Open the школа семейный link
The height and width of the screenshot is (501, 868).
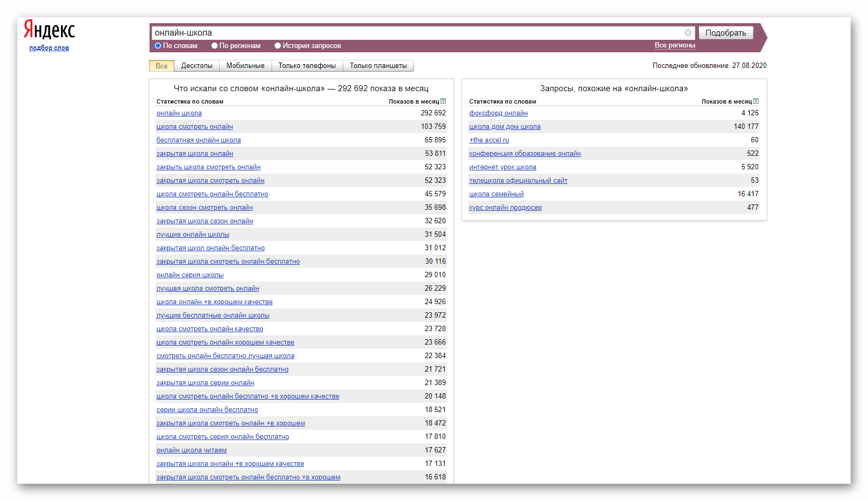point(496,194)
